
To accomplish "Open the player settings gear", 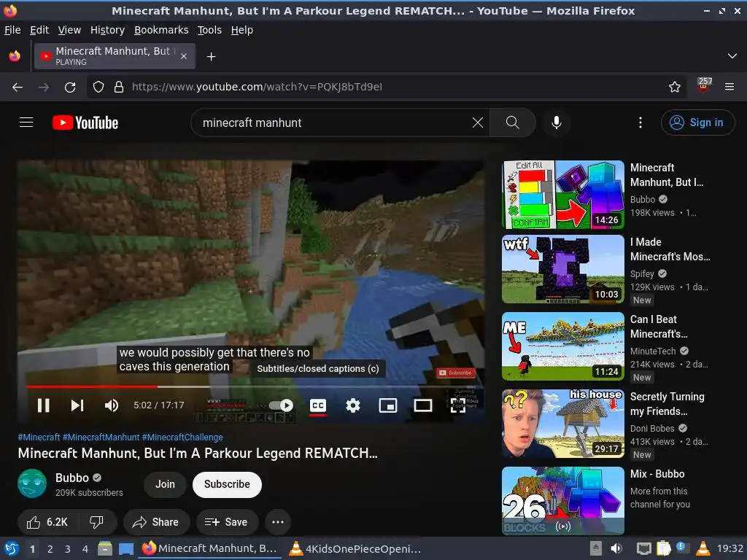I will [x=352, y=405].
